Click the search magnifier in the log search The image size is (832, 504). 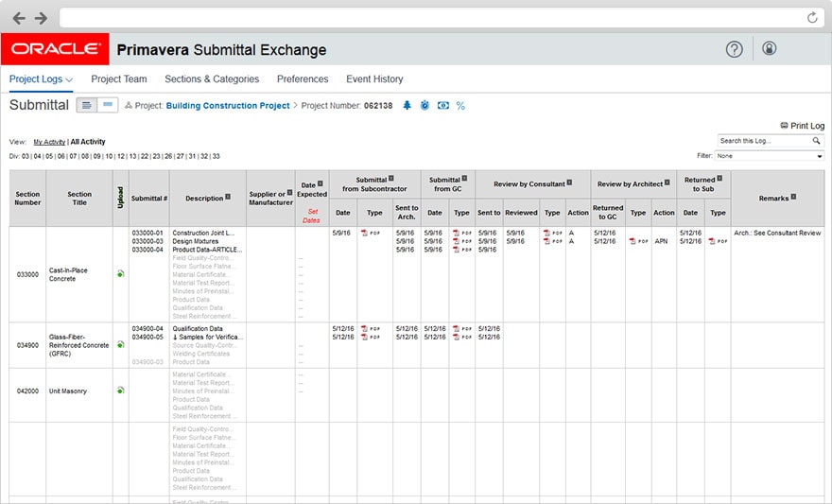(x=816, y=141)
